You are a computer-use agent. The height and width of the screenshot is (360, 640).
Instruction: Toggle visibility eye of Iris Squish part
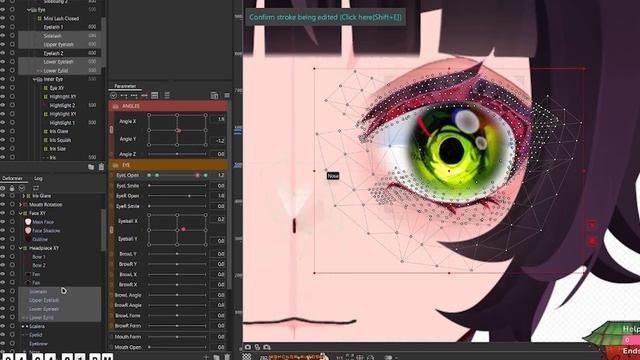coord(3,140)
